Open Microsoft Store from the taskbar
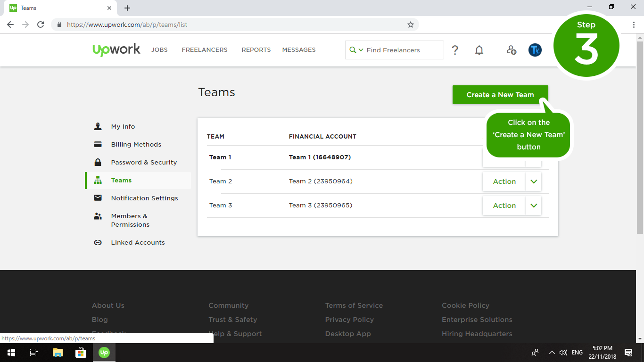Screen dimensions: 644x362 pyautogui.click(x=81, y=353)
